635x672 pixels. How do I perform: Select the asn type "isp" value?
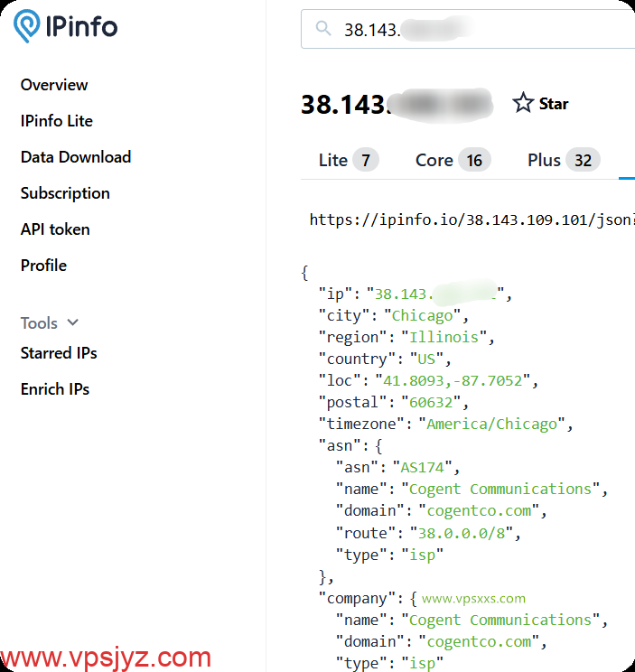coord(422,555)
